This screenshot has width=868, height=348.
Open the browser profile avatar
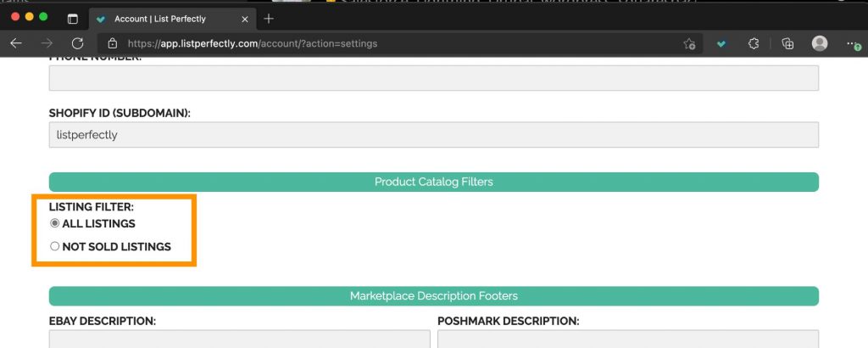[820, 43]
